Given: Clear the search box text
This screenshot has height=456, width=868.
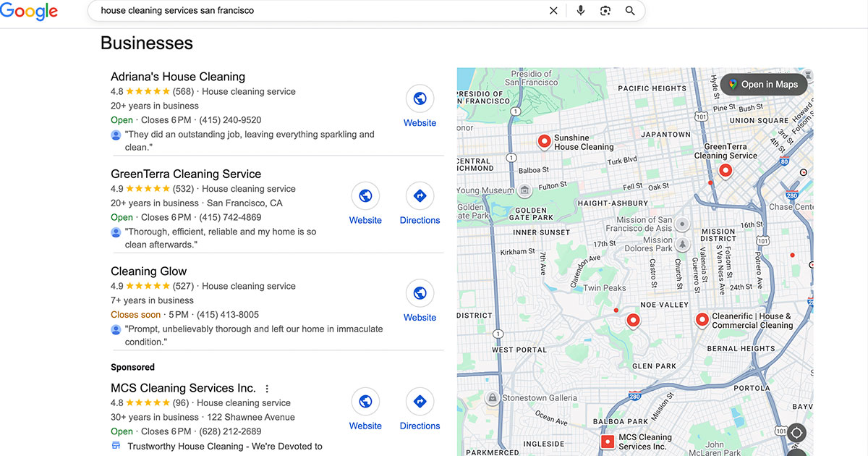Looking at the screenshot, I should [x=553, y=11].
